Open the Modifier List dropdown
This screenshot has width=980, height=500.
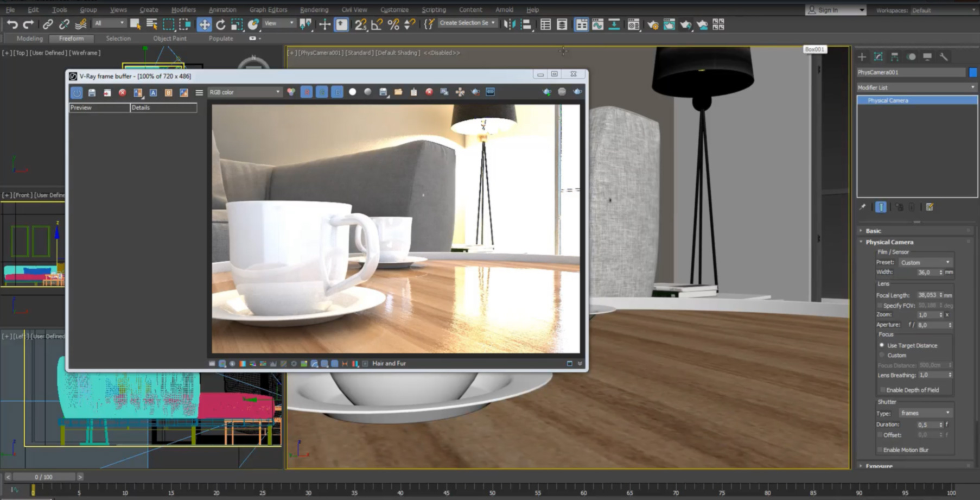click(x=916, y=87)
